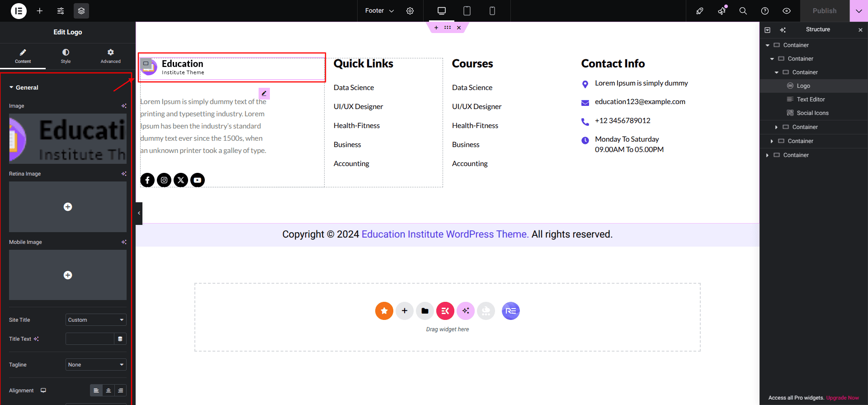Image resolution: width=868 pixels, height=405 pixels.
Task: Click AI icon next to Mobile Image
Action: tap(124, 242)
